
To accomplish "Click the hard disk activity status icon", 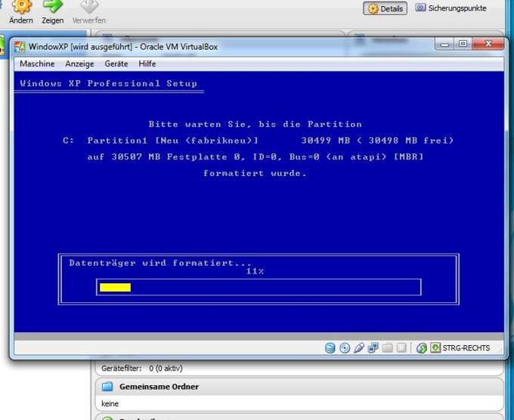I will (x=330, y=347).
